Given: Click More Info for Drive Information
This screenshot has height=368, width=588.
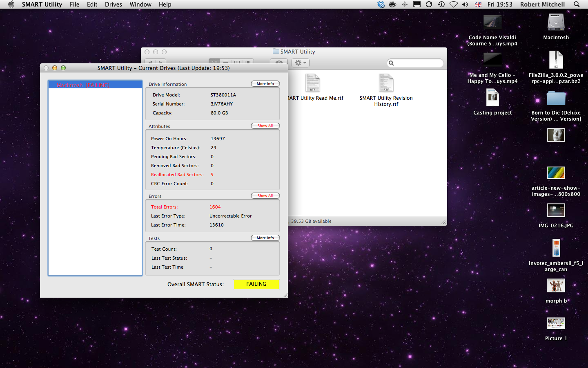Looking at the screenshot, I should (x=265, y=83).
